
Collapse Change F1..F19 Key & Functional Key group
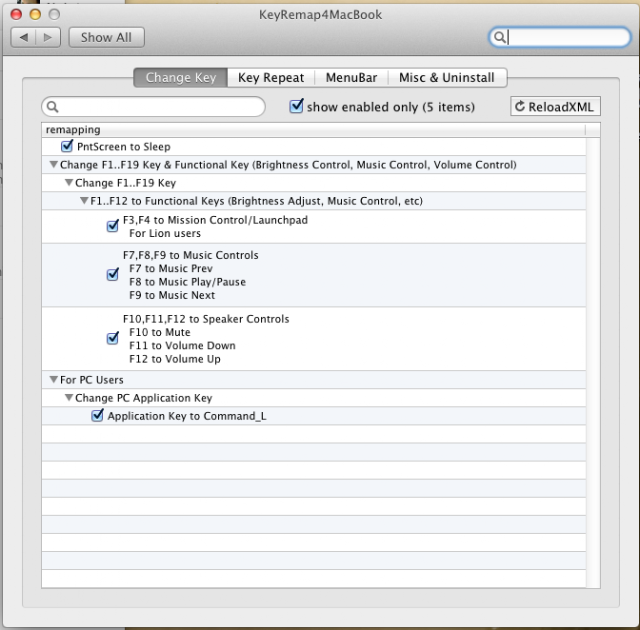pyautogui.click(x=53, y=164)
